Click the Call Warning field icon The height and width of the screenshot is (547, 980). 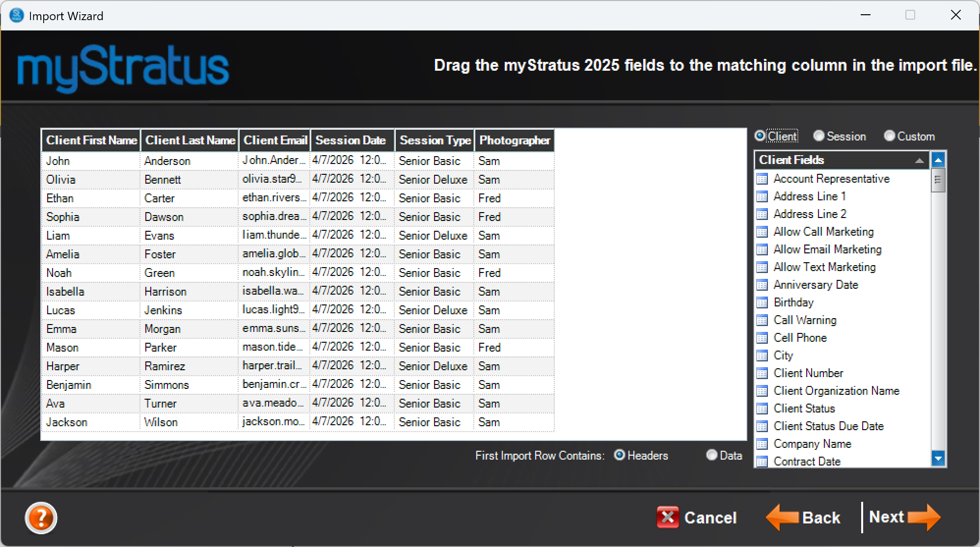tap(762, 320)
